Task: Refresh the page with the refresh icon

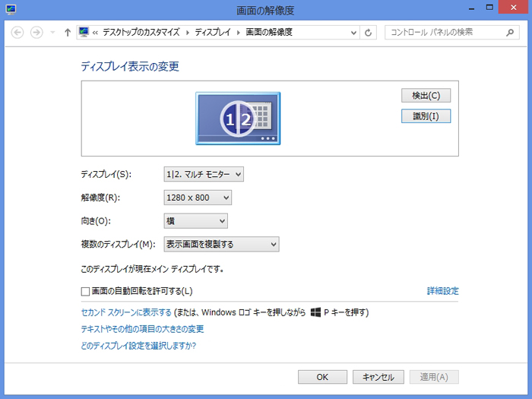Action: pos(368,33)
